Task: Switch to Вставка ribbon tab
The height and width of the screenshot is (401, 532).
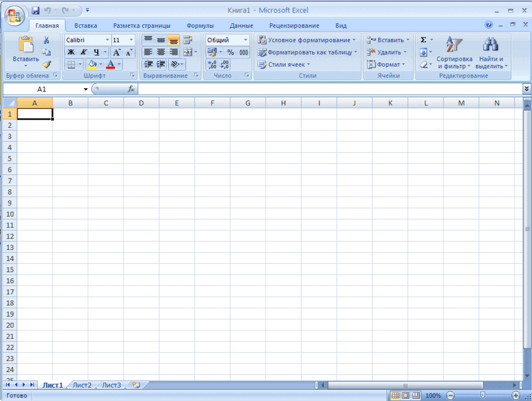Action: coord(85,25)
